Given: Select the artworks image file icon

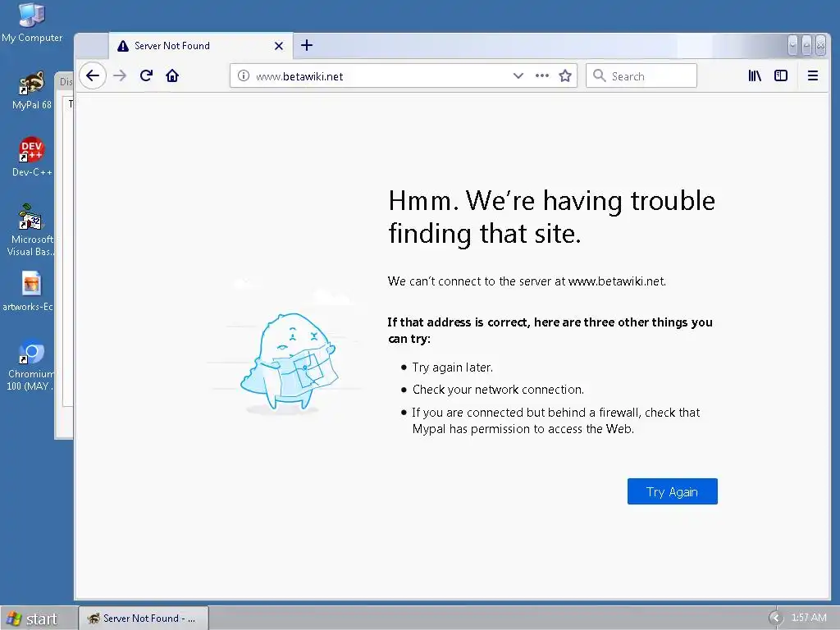Looking at the screenshot, I should pyautogui.click(x=30, y=291).
